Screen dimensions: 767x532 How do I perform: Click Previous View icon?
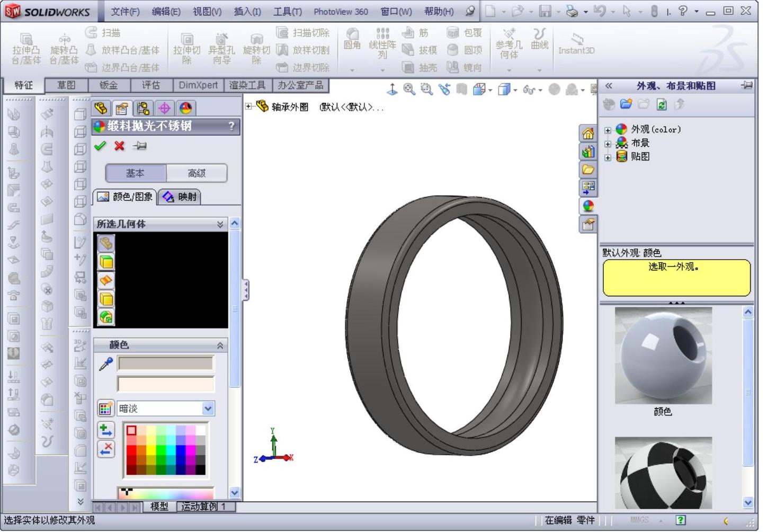[x=444, y=90]
